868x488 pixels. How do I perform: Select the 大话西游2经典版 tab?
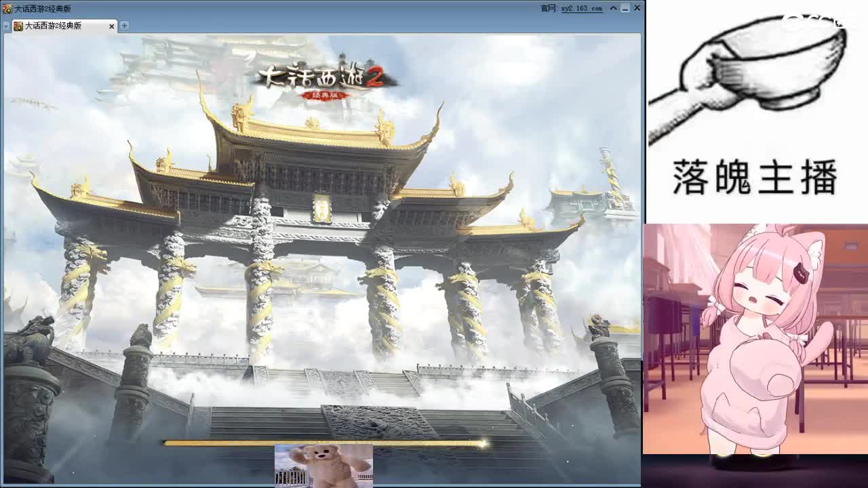pyautogui.click(x=64, y=26)
